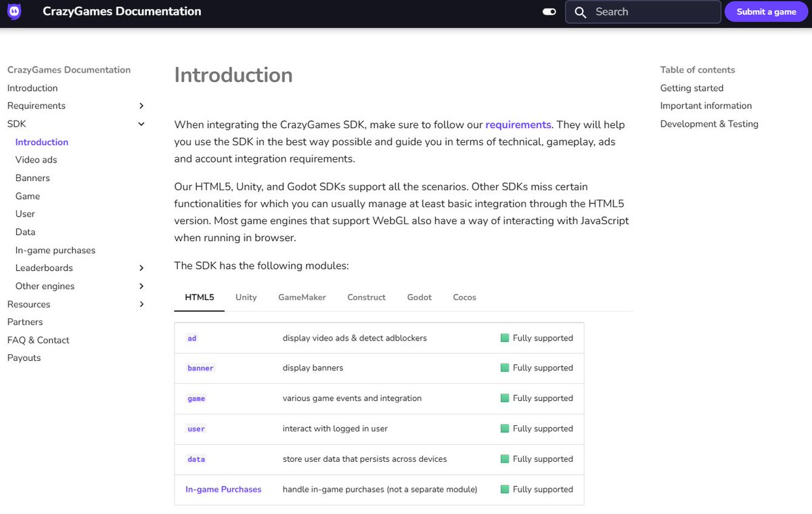812x514 pixels.
Task: Open Video ads in sidebar
Action: click(37, 160)
